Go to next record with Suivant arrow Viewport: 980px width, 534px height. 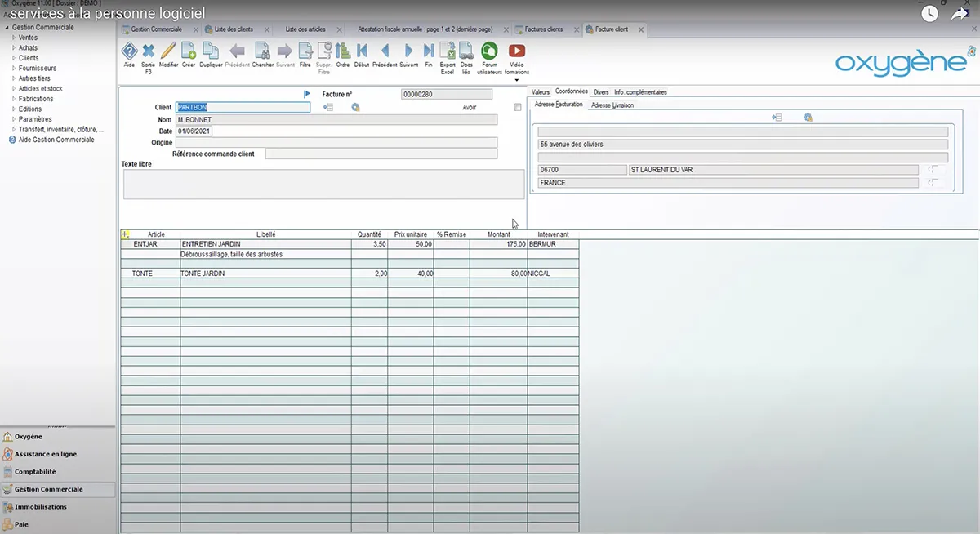point(408,51)
